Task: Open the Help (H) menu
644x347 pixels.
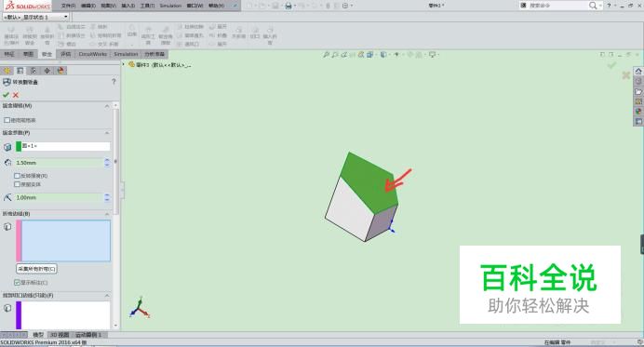Action: point(217,6)
